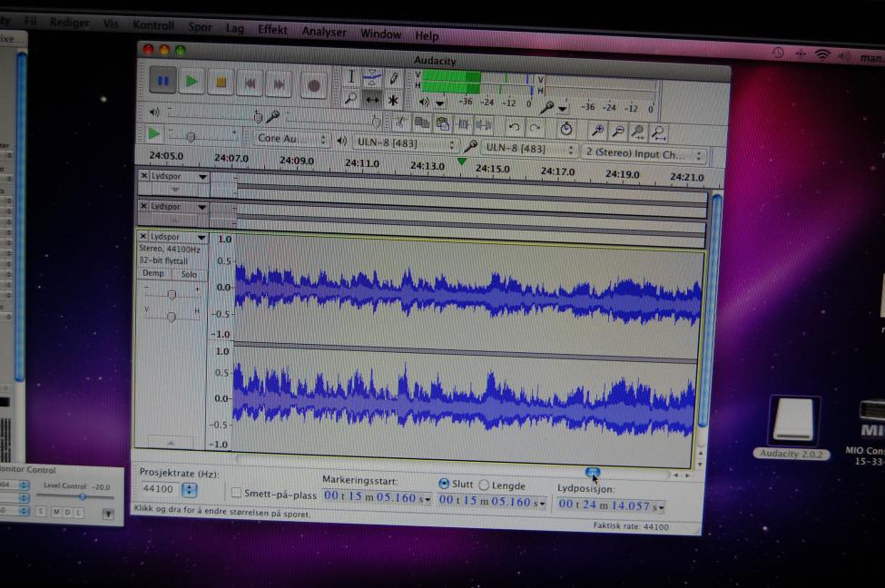Open the Kontroll menu
The image size is (885, 588).
(x=153, y=25)
